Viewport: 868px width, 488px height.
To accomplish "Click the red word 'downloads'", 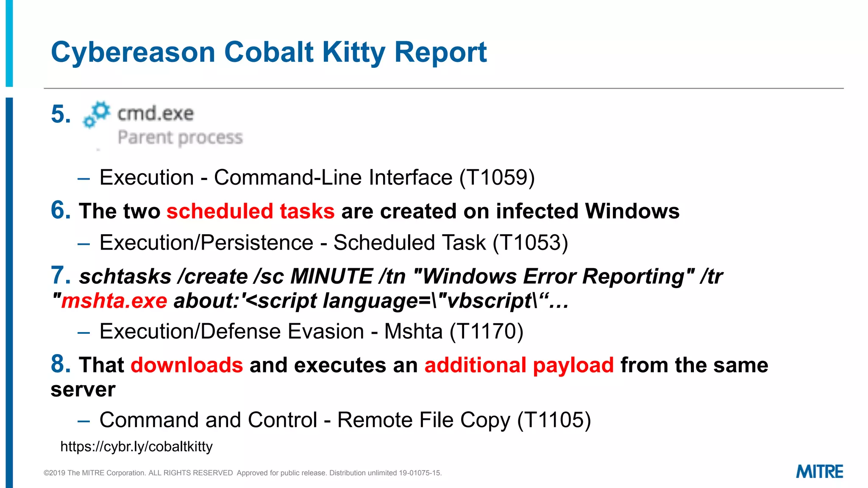I will click(187, 365).
